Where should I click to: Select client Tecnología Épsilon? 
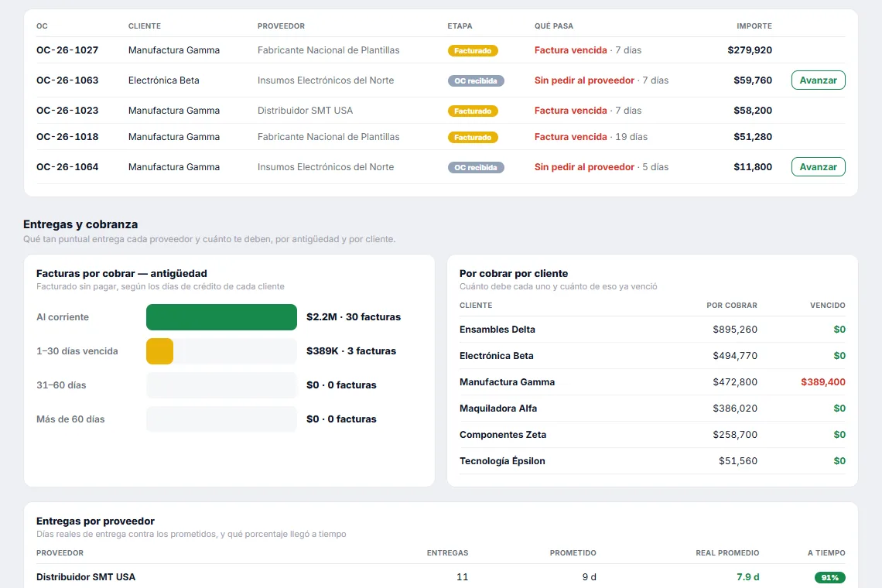[502, 461]
